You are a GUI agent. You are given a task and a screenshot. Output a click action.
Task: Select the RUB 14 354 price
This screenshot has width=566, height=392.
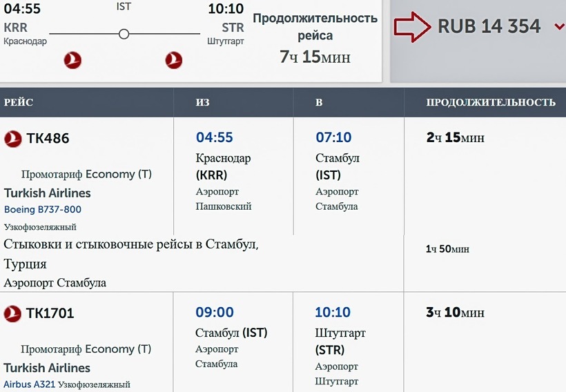[489, 27]
